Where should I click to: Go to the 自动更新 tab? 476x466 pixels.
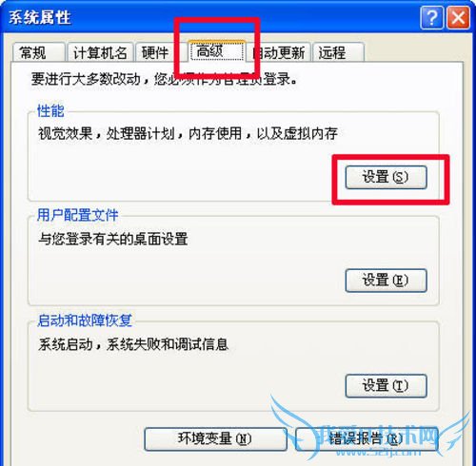click(279, 52)
